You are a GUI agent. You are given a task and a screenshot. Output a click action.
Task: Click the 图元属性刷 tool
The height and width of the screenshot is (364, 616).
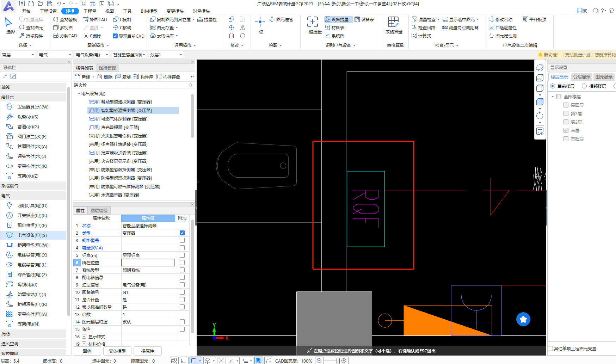coord(503,36)
